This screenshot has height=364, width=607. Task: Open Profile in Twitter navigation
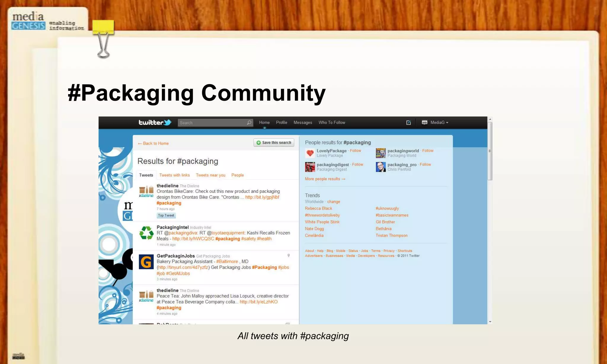click(x=282, y=123)
